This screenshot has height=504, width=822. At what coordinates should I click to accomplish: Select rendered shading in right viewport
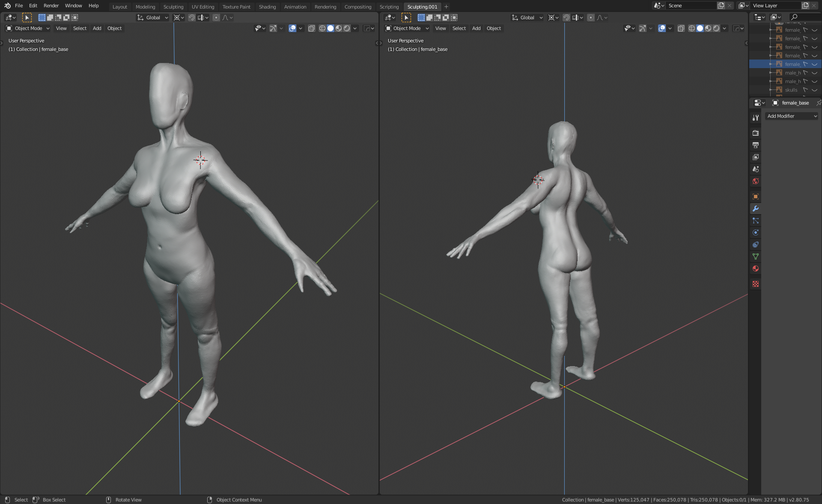click(716, 28)
